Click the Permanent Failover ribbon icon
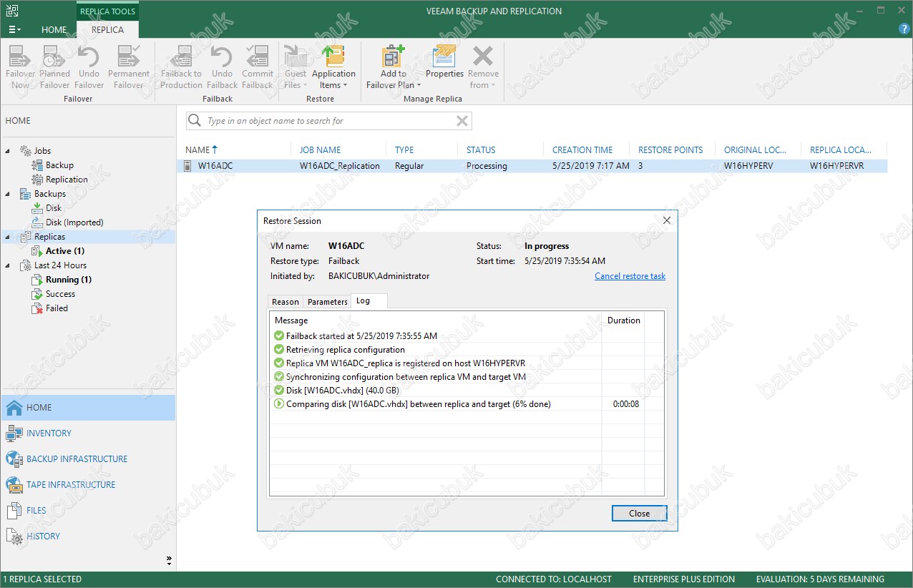The width and height of the screenshot is (913, 588). pos(129,67)
